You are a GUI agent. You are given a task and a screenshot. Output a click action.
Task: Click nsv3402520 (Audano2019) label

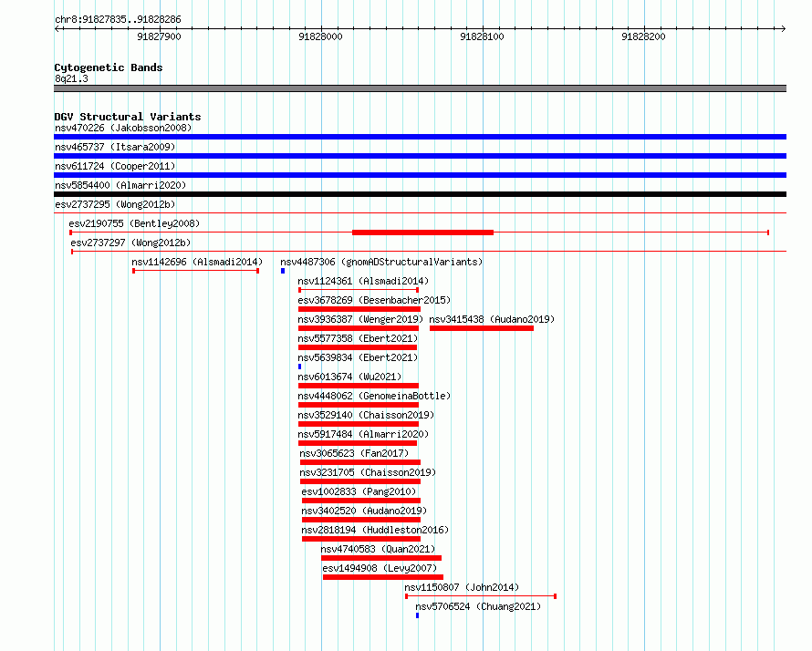point(364,511)
